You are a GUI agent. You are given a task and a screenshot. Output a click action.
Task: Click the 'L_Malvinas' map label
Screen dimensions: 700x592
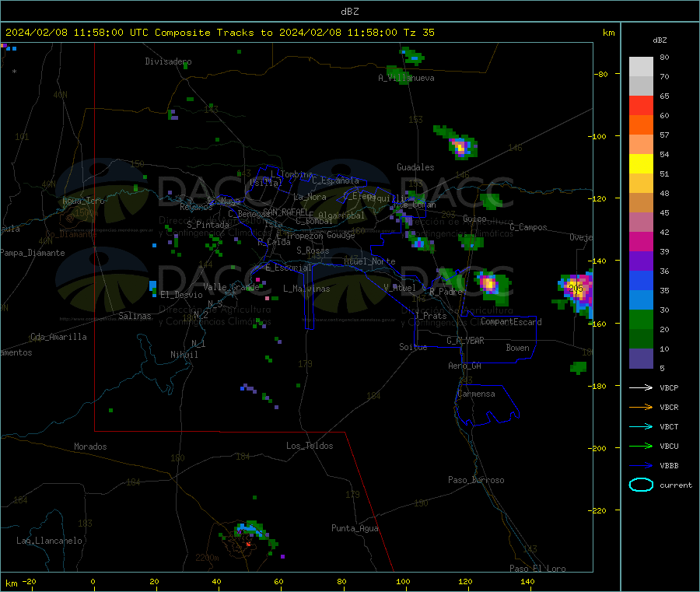point(306,289)
